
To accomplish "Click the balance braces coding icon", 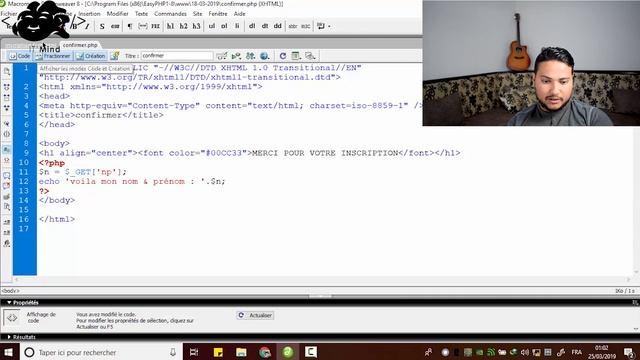I will pyautogui.click(x=7, y=134).
